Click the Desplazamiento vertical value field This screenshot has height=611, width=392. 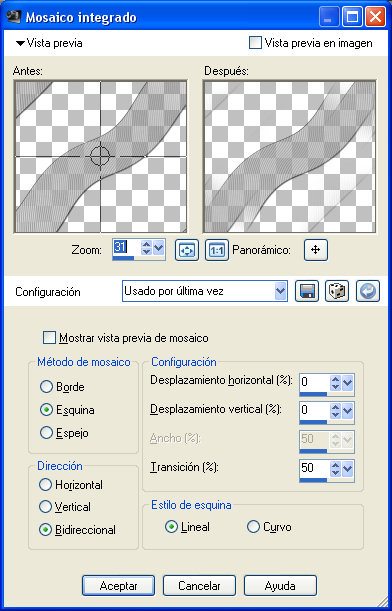314,410
